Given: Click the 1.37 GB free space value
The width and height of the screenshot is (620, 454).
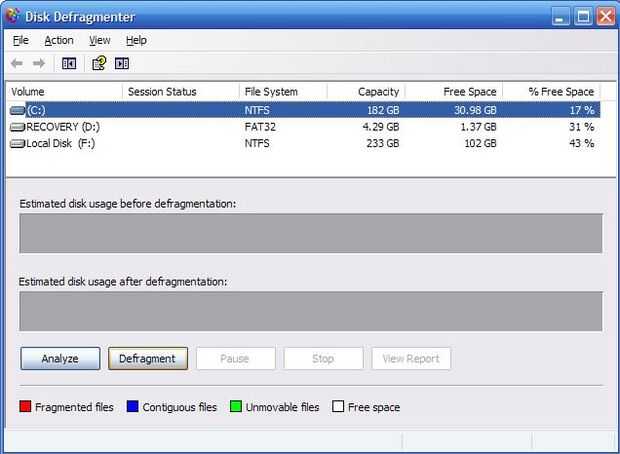Looking at the screenshot, I should (x=478, y=127).
